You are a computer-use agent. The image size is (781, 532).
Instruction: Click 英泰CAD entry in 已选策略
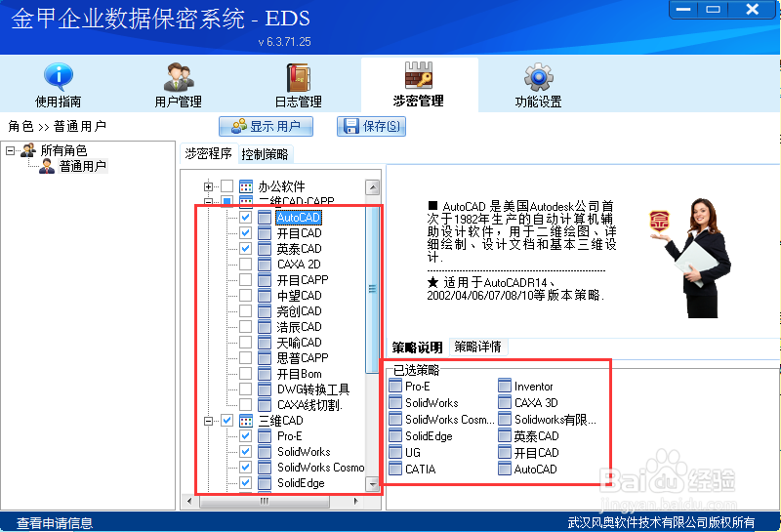tap(528, 436)
